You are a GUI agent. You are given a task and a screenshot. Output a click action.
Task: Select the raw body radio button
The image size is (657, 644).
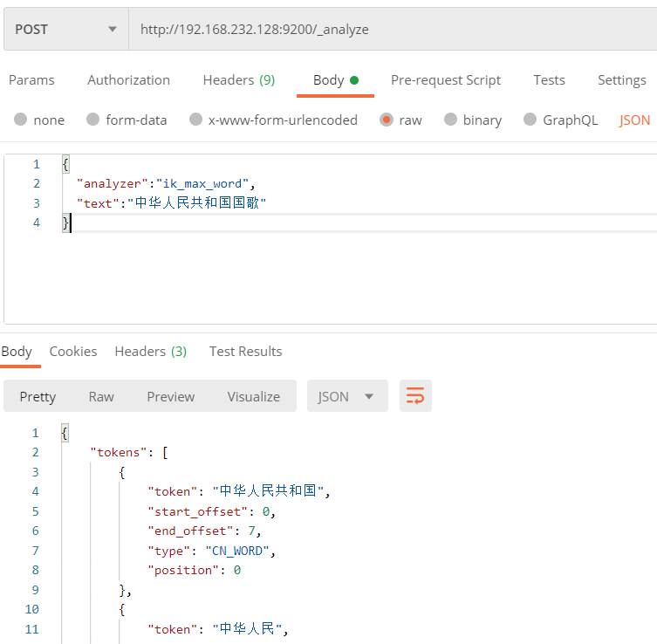point(387,120)
